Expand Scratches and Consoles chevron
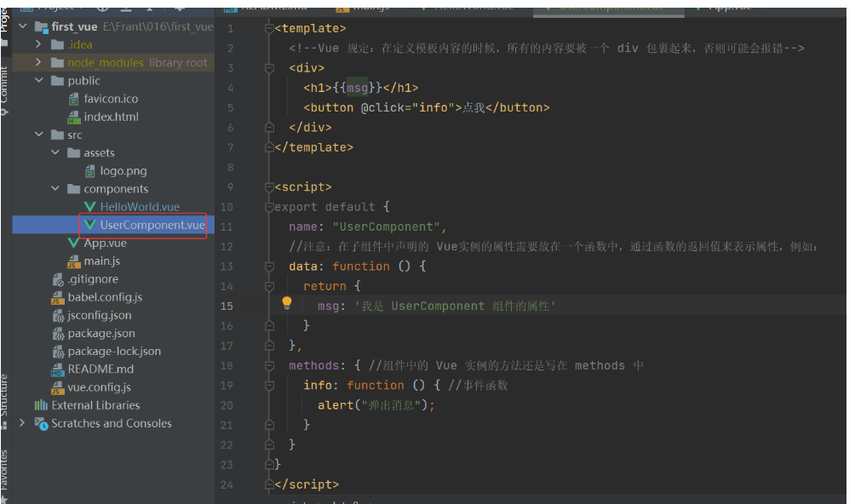 point(22,423)
